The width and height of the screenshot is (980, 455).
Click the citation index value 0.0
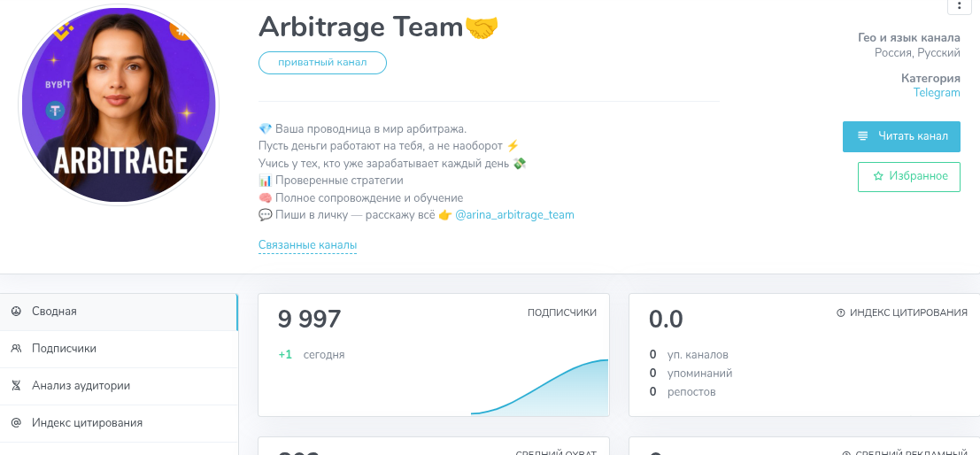coord(666,320)
